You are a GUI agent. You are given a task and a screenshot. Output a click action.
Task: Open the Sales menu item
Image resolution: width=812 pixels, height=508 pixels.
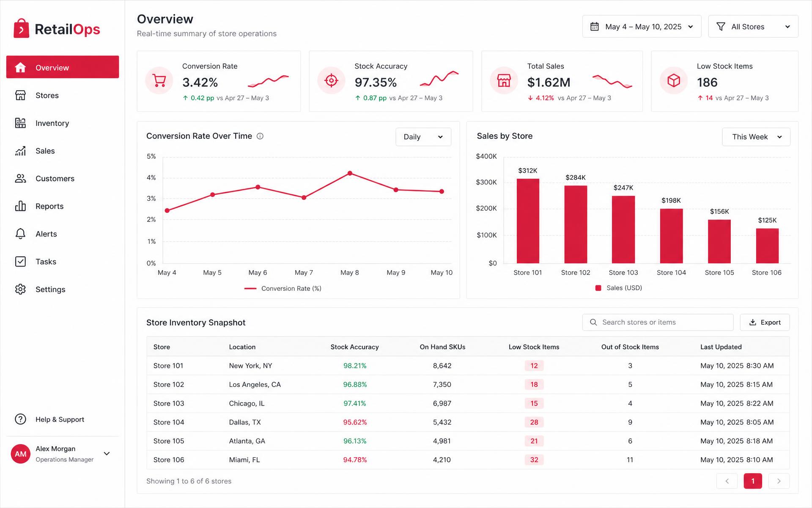click(63, 151)
